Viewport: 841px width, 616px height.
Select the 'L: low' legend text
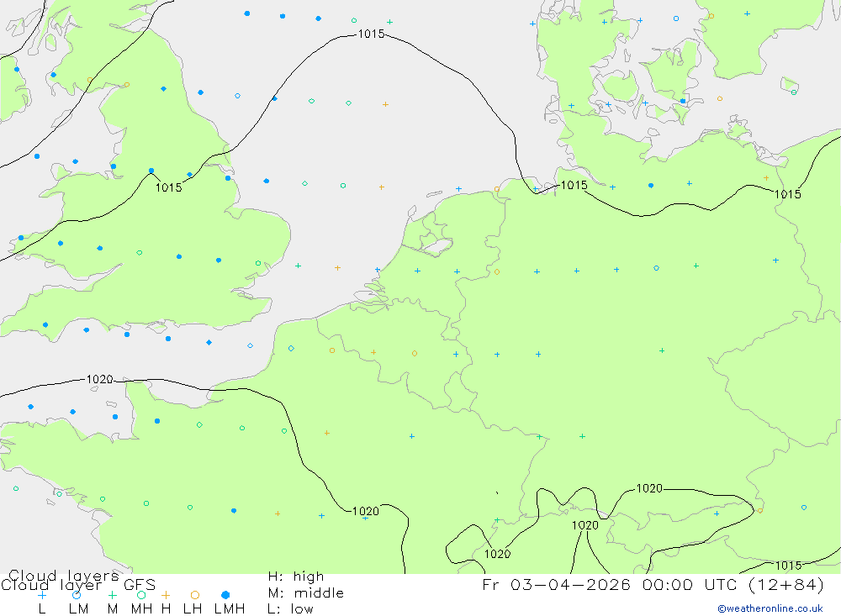290,609
